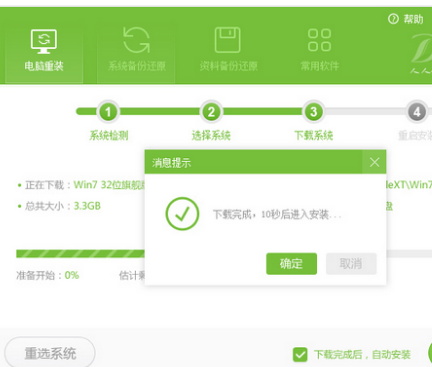Go to 常用软件 common software tab

[x=319, y=51]
